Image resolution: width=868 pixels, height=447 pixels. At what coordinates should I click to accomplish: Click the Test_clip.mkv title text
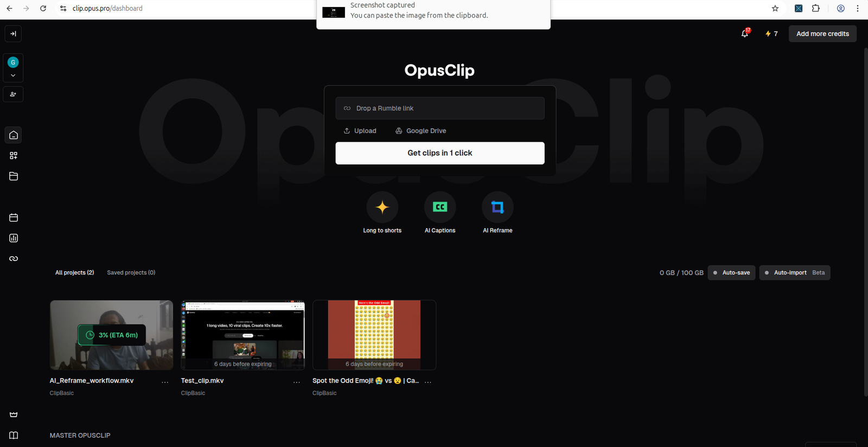[x=202, y=381]
